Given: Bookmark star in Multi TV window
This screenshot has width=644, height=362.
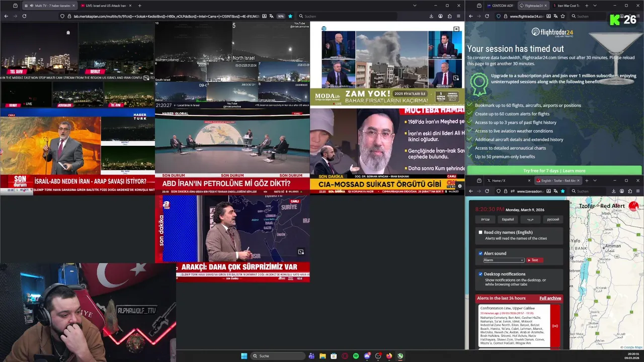Looking at the screenshot, I should click(x=290, y=16).
